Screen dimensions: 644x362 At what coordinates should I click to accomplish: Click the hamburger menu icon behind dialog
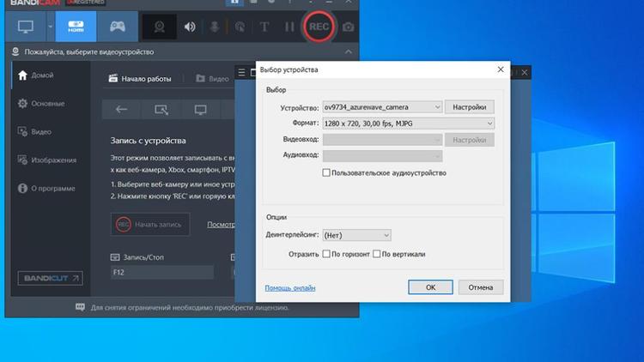(241, 73)
